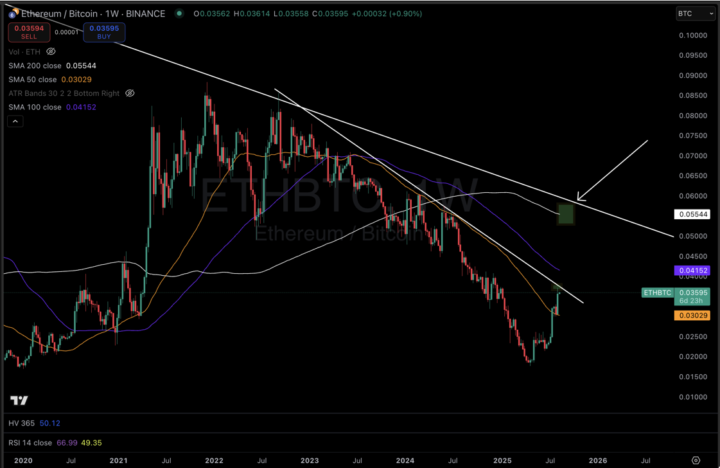Click the +0.00032 (+0.90%) change value
The width and height of the screenshot is (720, 468).
pyautogui.click(x=387, y=14)
